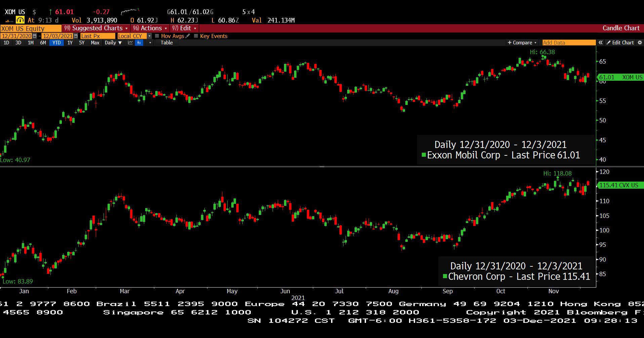Click the XOM US Equity security field

[31, 29]
